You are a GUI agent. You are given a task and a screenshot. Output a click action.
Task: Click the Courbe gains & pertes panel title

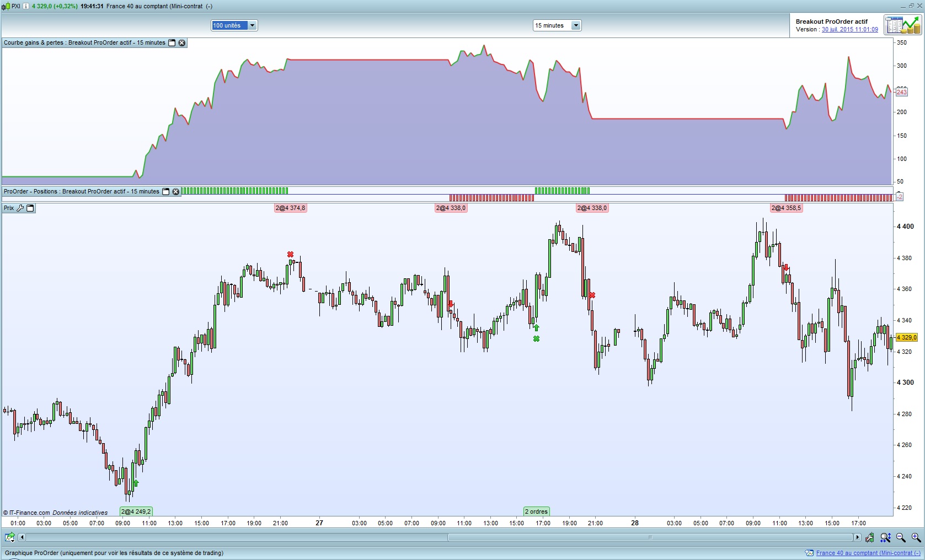pyautogui.click(x=84, y=42)
